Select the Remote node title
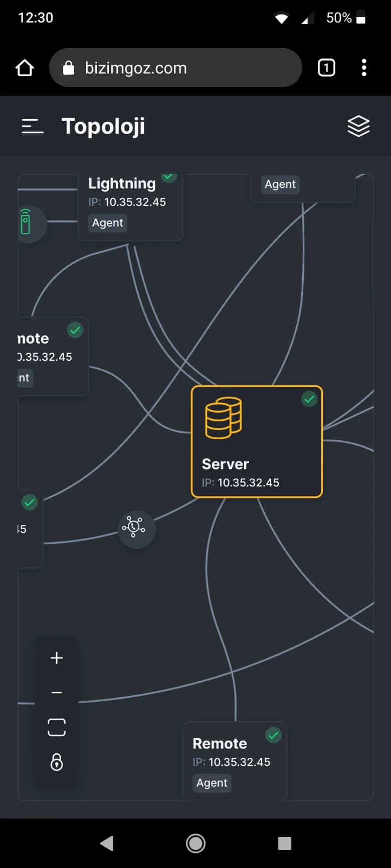The height and width of the screenshot is (868, 391). (220, 743)
